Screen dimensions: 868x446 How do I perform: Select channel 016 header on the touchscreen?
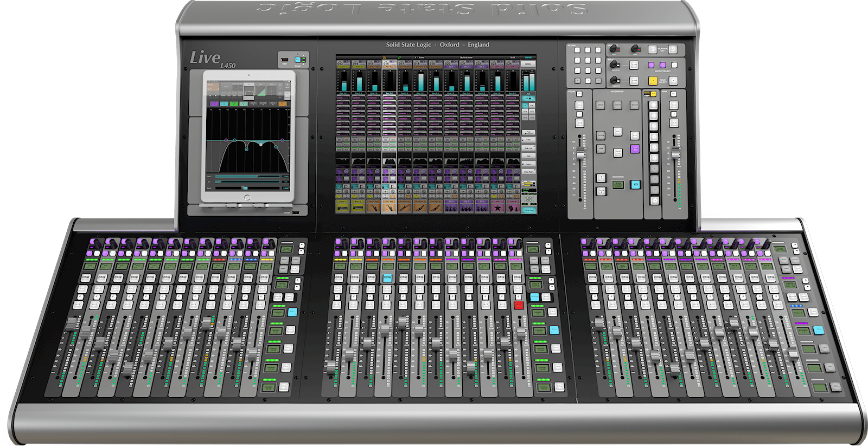pos(390,64)
